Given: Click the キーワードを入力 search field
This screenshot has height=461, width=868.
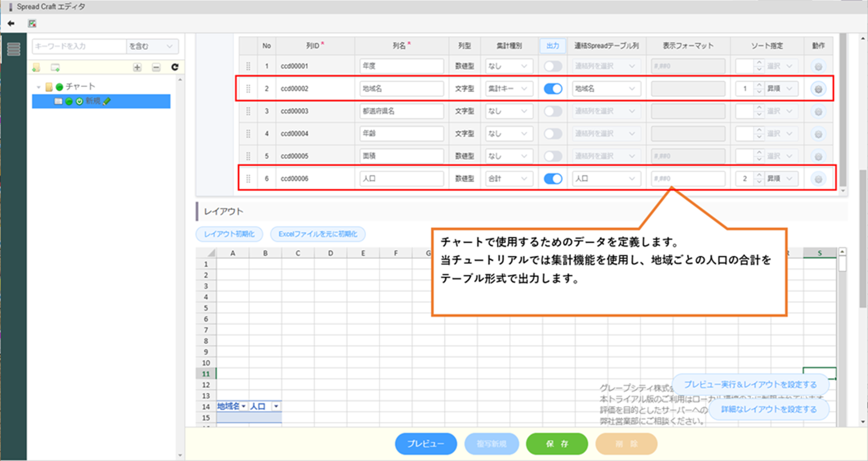Looking at the screenshot, I should [x=79, y=46].
